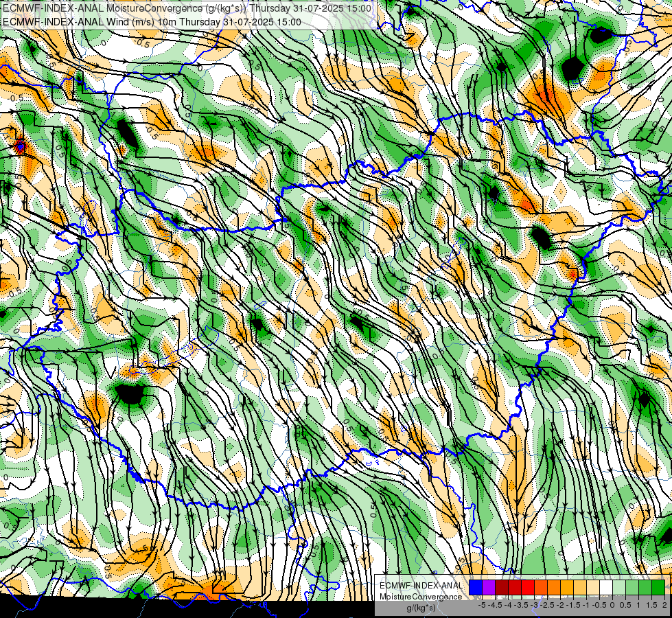Click the '-4.5' tick label on legend

(x=496, y=605)
